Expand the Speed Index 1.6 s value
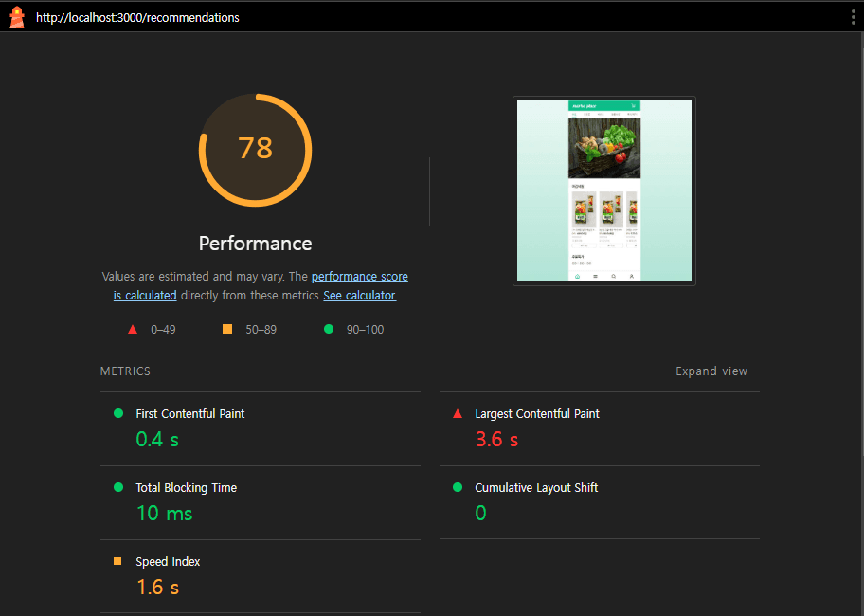The image size is (864, 616). (157, 588)
